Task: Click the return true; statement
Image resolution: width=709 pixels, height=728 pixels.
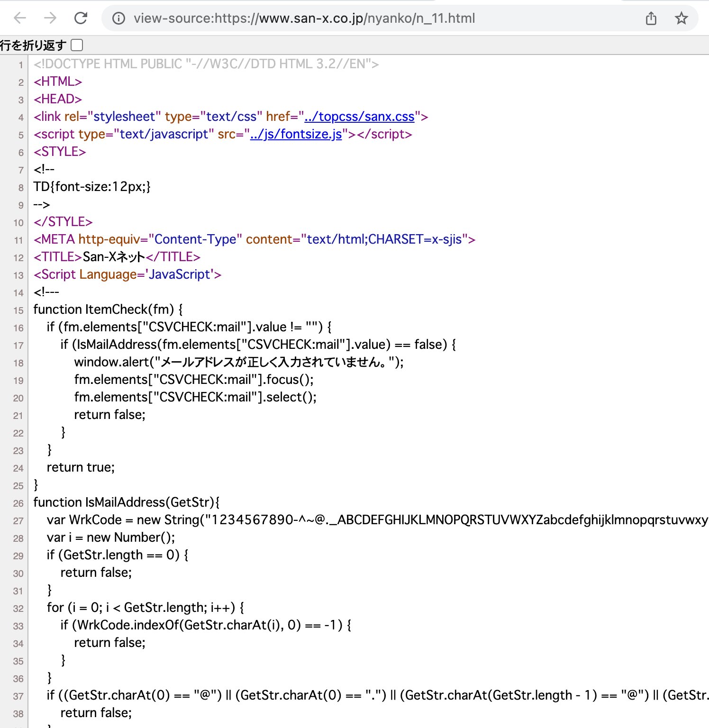Action: coord(81,467)
